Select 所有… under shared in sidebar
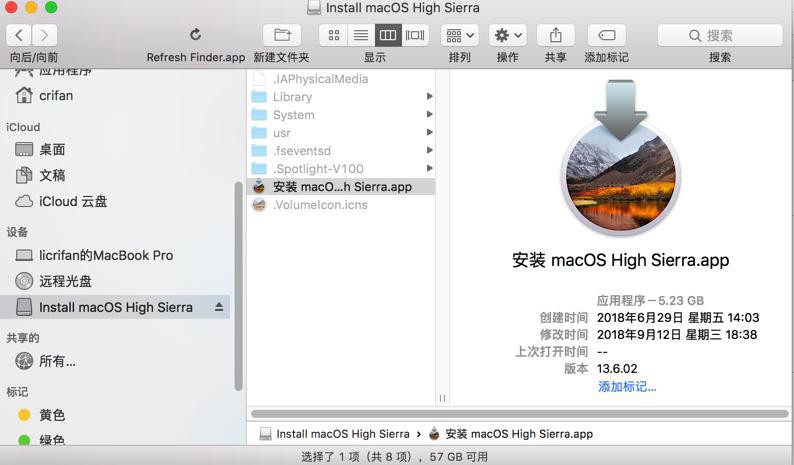 pos(116,361)
